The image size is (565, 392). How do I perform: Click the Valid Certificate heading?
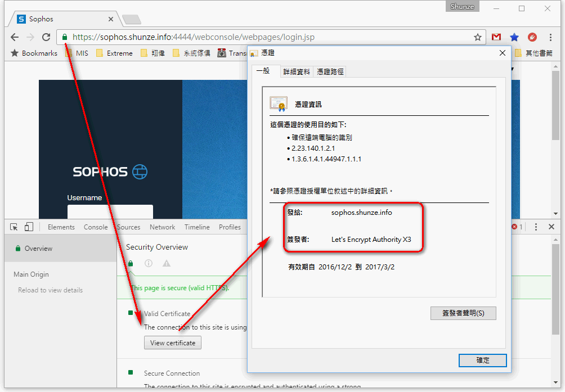pos(167,313)
